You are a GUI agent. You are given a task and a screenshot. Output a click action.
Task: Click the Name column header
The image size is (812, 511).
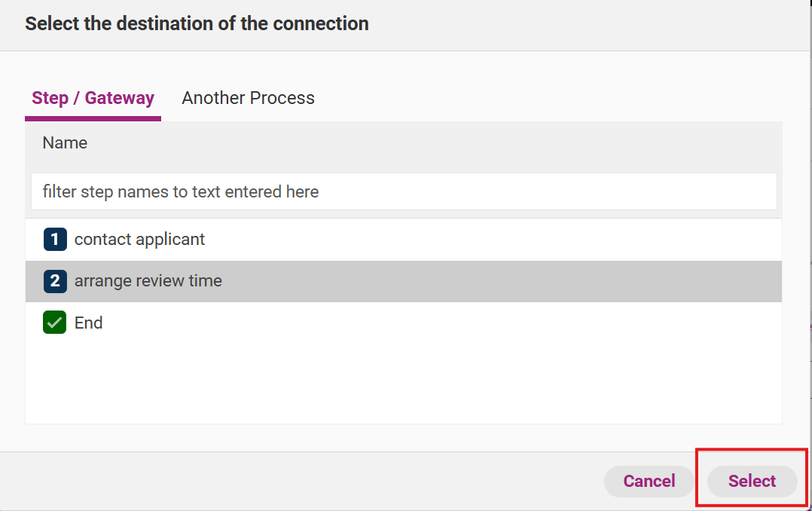click(65, 143)
